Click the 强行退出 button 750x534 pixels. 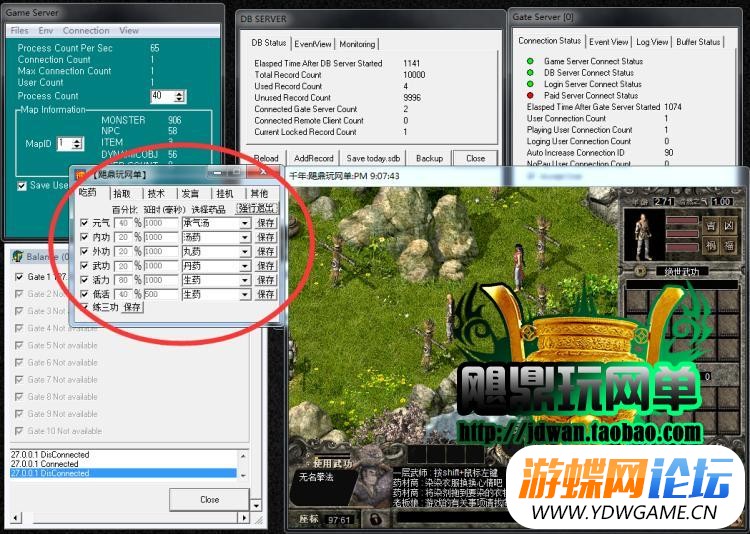click(x=257, y=209)
